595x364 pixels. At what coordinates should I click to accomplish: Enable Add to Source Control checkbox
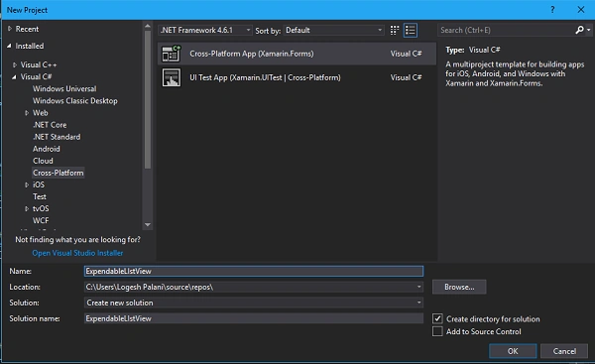[437, 331]
